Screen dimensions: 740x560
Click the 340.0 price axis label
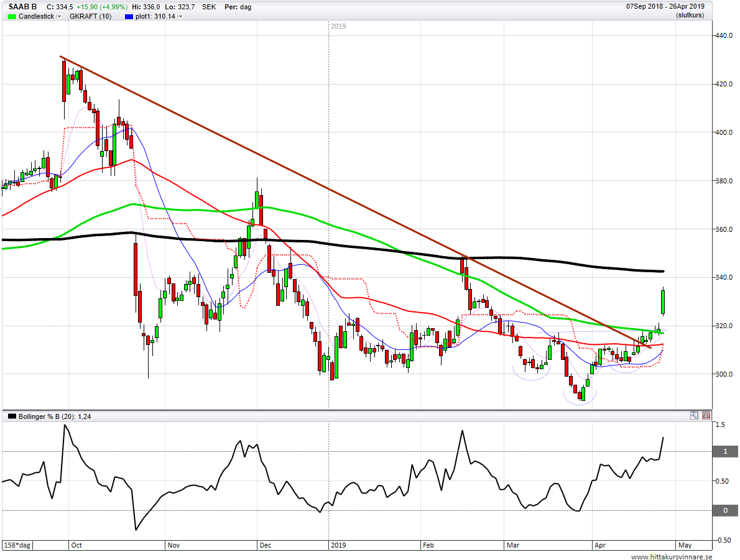coord(724,277)
